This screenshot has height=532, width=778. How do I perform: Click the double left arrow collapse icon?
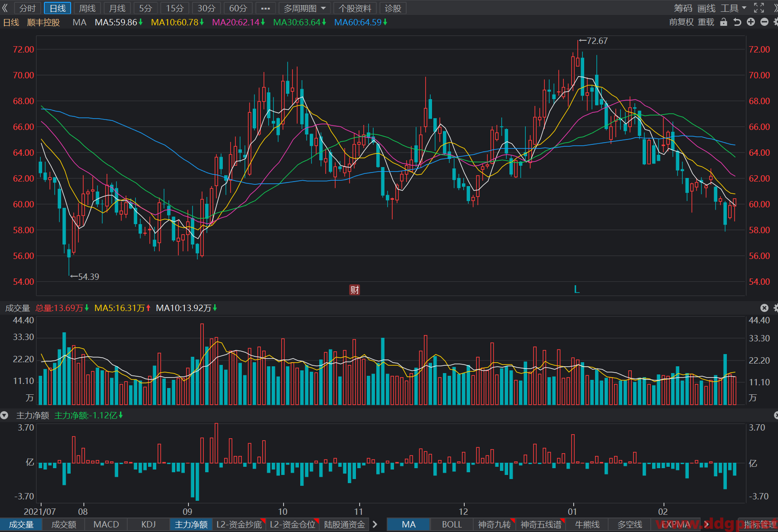(x=5, y=8)
